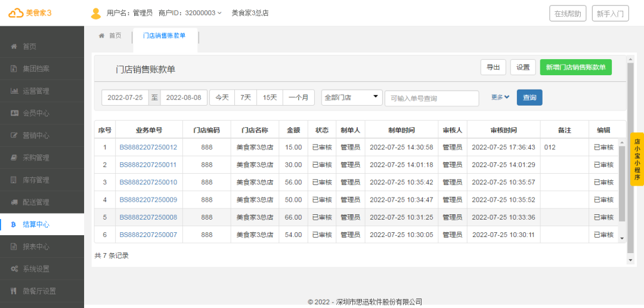Open the 店小宝小程序 side panel

coord(637,159)
